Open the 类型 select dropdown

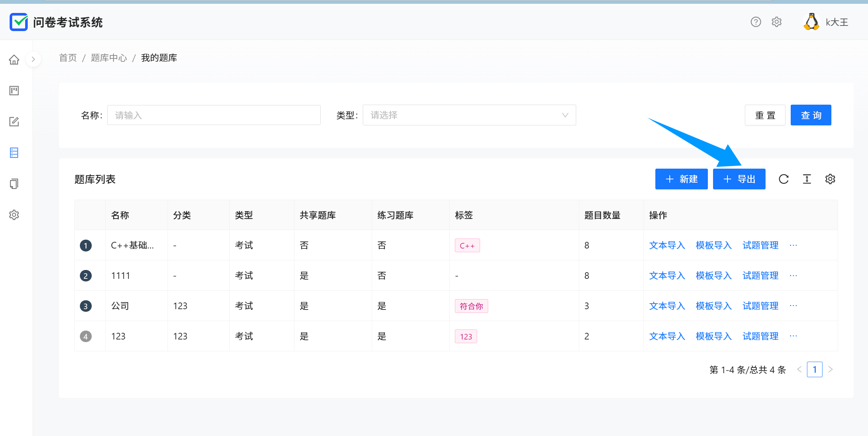(x=469, y=115)
